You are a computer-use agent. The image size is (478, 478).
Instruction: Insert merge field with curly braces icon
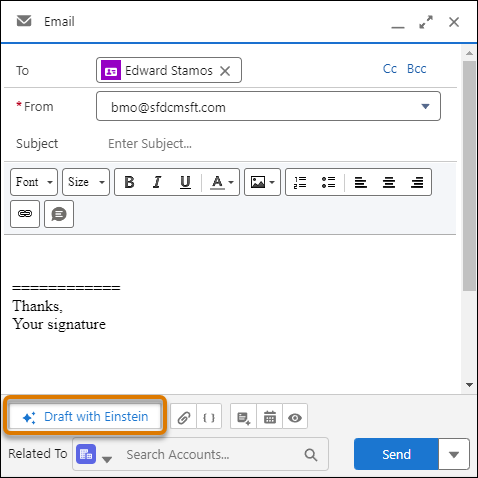click(209, 417)
